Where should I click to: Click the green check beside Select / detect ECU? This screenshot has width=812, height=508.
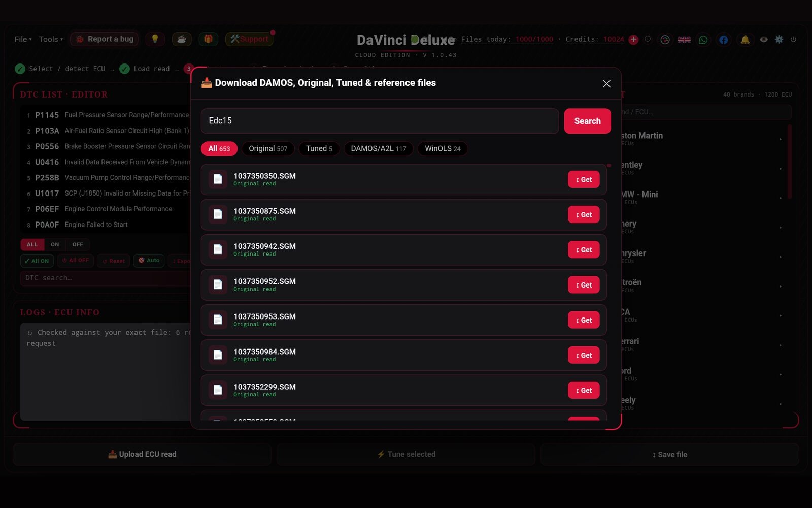tap(20, 69)
